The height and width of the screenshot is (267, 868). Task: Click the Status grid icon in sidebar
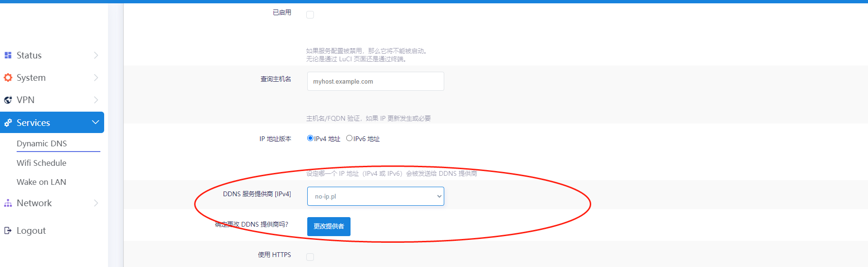tap(8, 55)
